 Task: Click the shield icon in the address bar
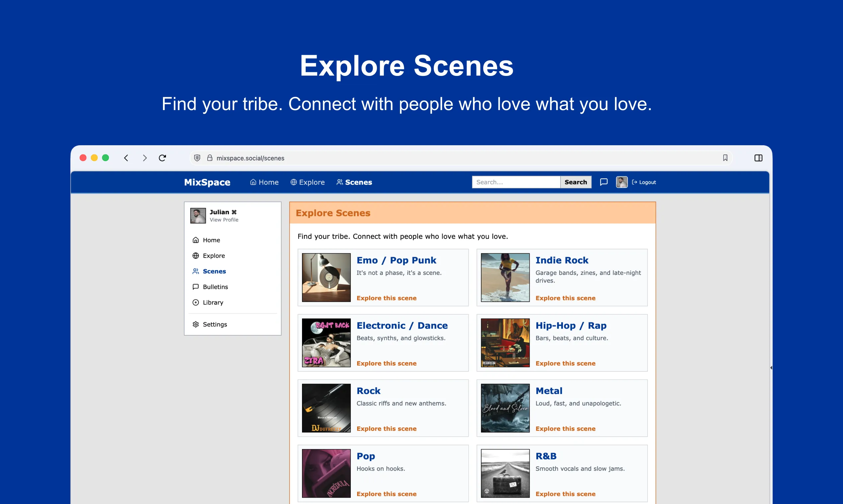(x=197, y=158)
